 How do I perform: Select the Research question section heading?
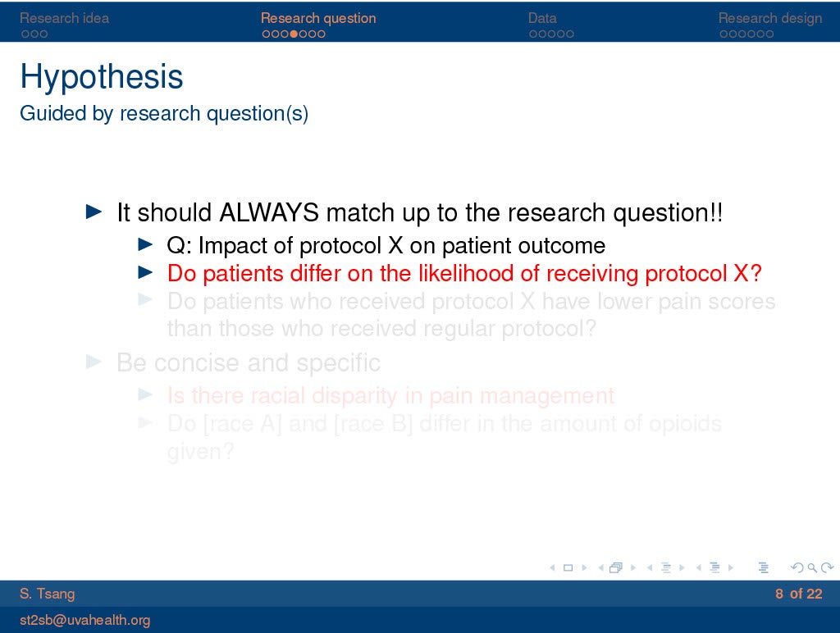318,18
